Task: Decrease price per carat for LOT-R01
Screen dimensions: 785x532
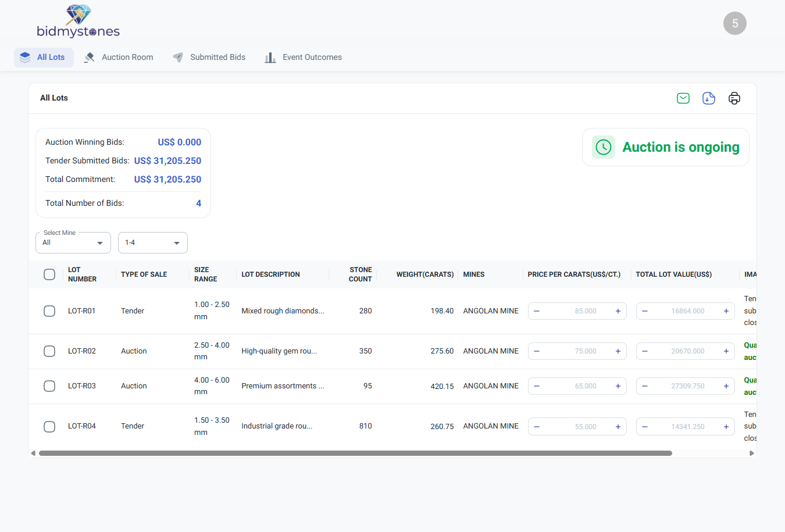Action: point(537,311)
